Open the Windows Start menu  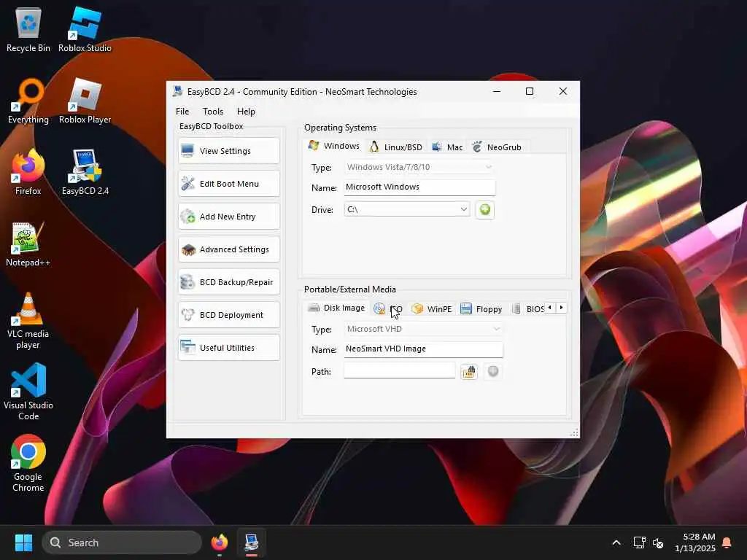23,542
